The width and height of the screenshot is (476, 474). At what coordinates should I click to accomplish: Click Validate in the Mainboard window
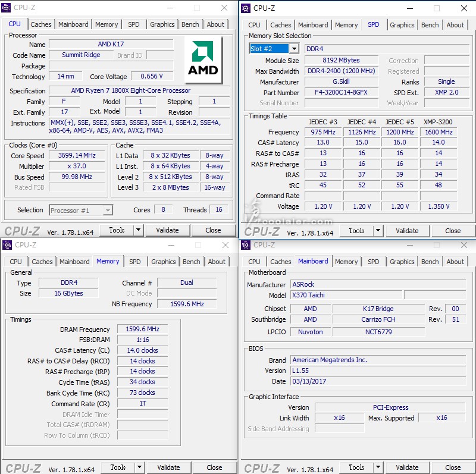[x=407, y=467]
